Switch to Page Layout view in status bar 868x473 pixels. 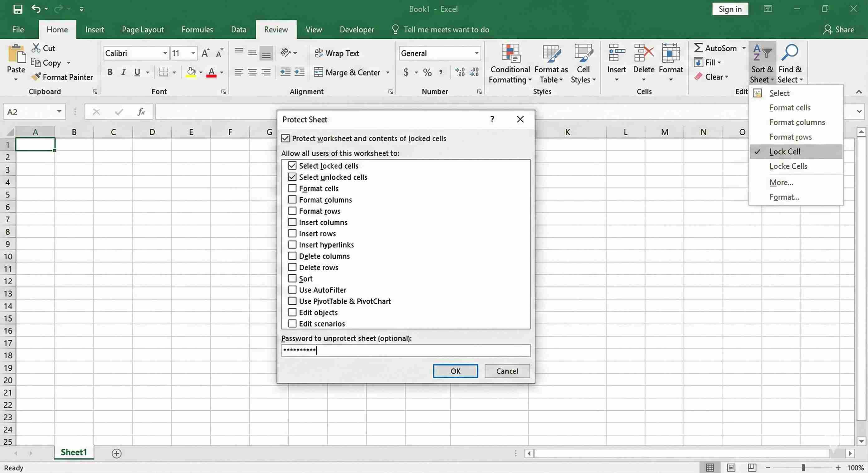[x=731, y=468]
